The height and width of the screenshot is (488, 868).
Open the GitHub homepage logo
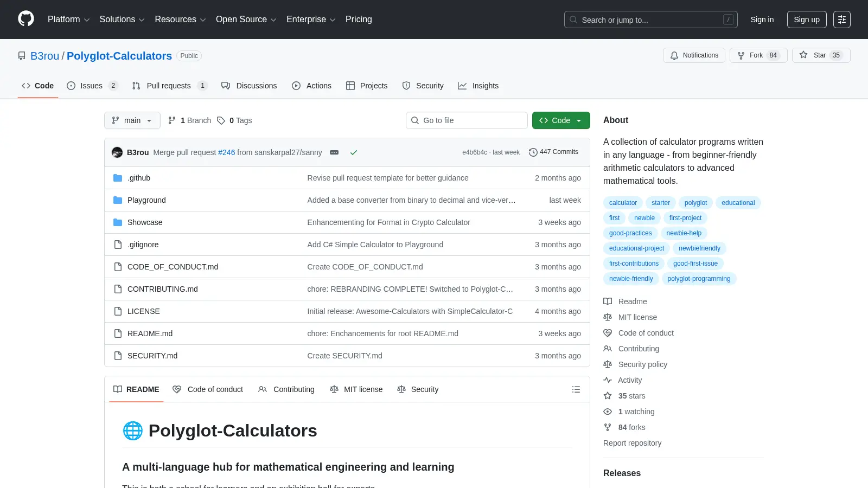(x=26, y=19)
